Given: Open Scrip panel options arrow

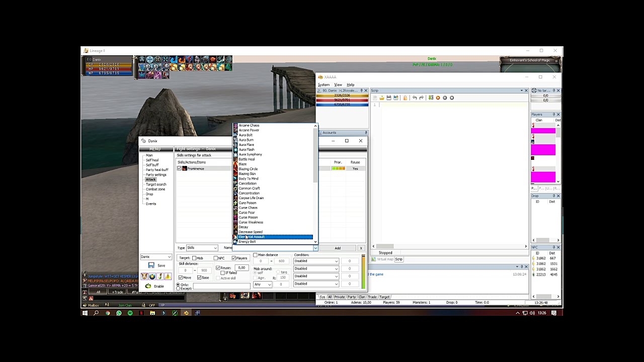Looking at the screenshot, I should click(521, 90).
